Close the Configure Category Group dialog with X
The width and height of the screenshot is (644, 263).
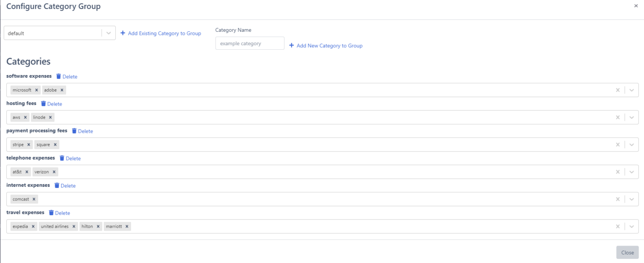tap(636, 6)
